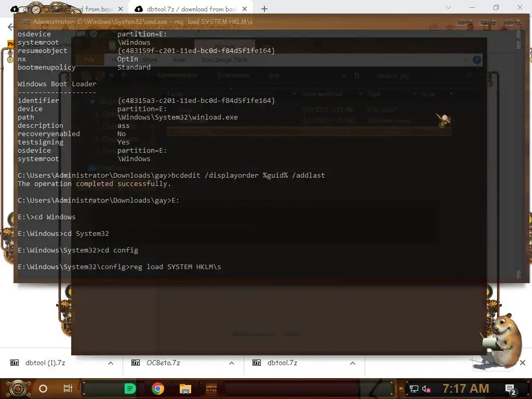
Task: Click the '\Windows\System32\winload.exe' path value
Action: pyautogui.click(x=178, y=117)
